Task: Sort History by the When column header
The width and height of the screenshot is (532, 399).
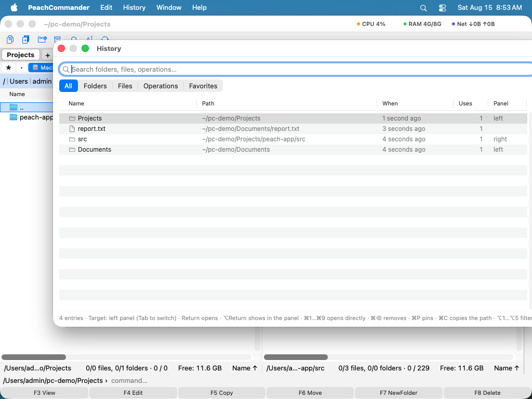Action: coord(390,103)
